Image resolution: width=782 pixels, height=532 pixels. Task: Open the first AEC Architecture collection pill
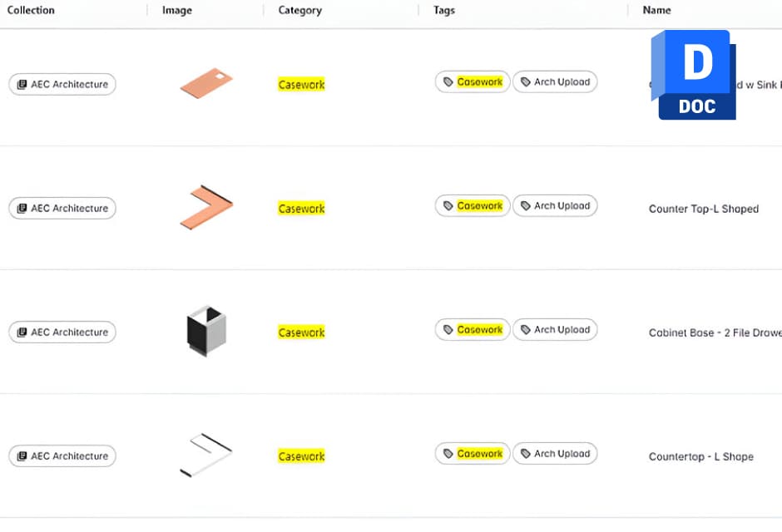(x=62, y=84)
